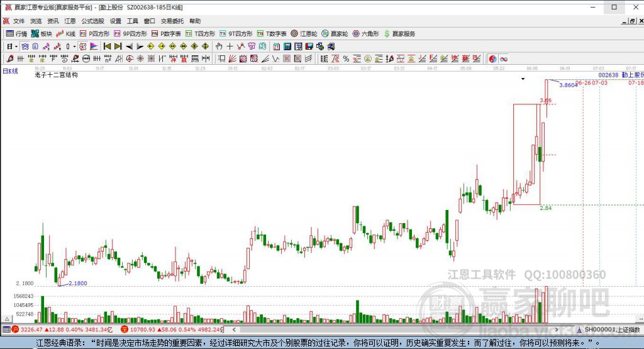Open the 板块 sector view
This screenshot has height=349, width=644.
(41, 34)
